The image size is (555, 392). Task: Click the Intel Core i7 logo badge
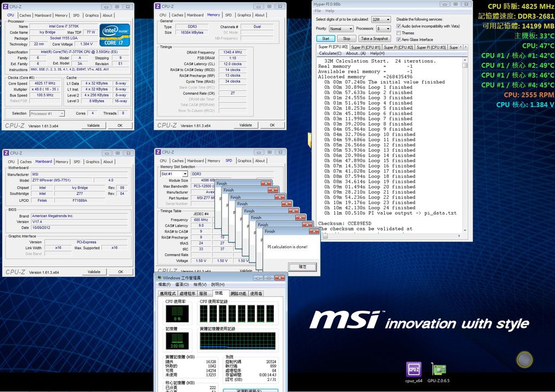(115, 35)
